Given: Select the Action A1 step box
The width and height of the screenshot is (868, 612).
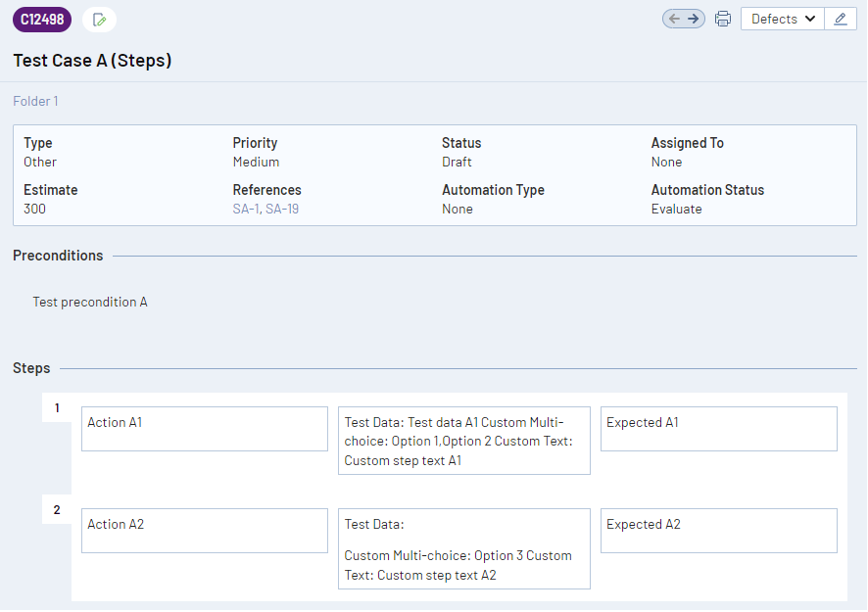Looking at the screenshot, I should click(x=204, y=429).
